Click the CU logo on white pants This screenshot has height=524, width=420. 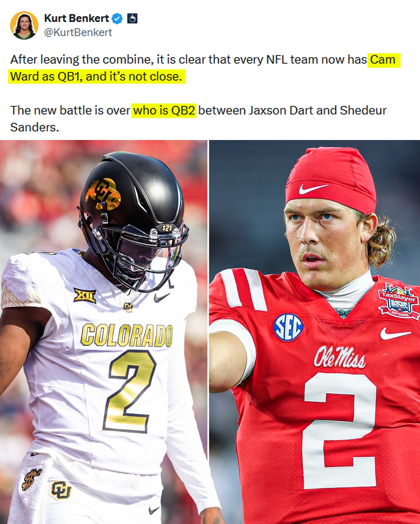click(61, 490)
